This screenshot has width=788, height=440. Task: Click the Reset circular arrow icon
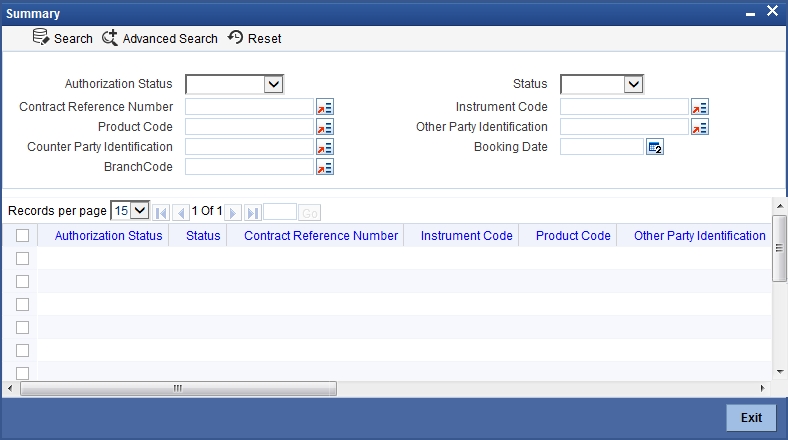(235, 37)
